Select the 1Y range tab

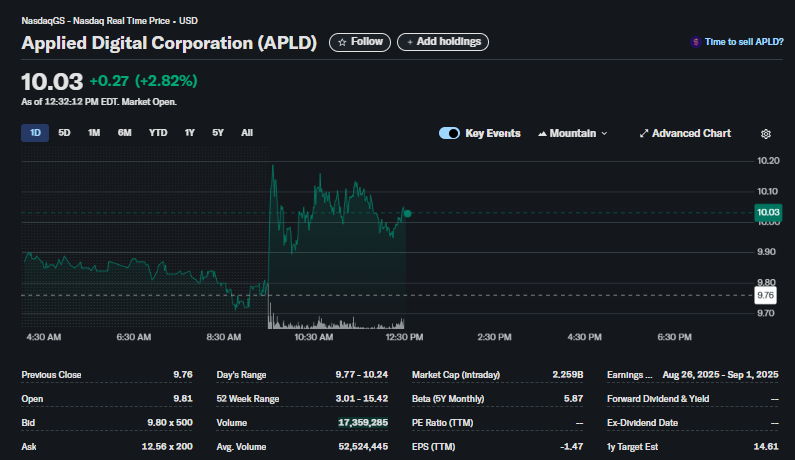(190, 133)
